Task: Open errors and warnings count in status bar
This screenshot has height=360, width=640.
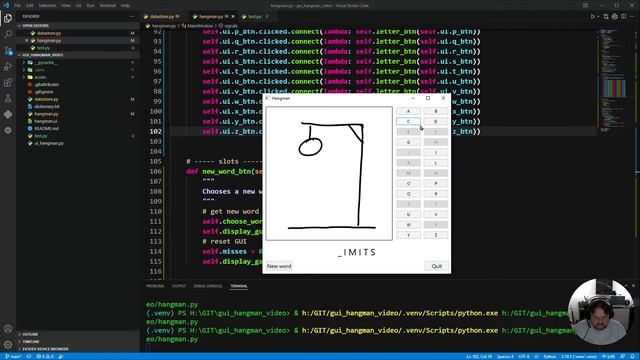Action: (45, 356)
